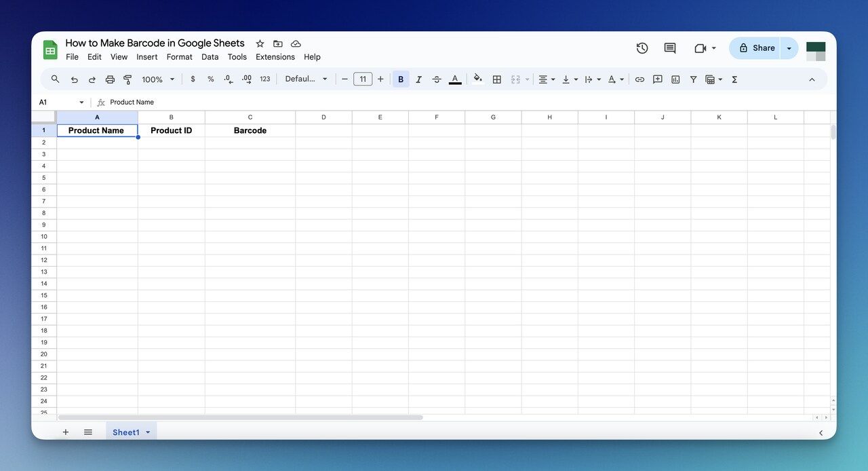Viewport: 868px width, 471px height.
Task: Show the side panel chevron
Action: coord(821,433)
